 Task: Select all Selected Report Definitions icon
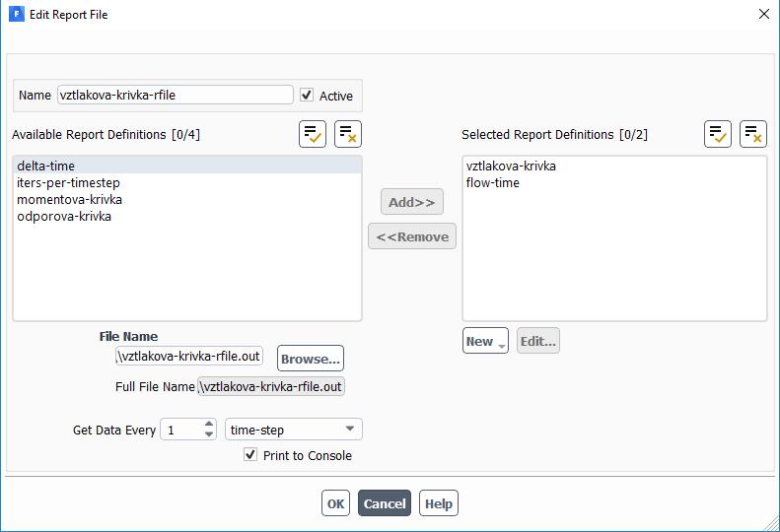coord(717,134)
